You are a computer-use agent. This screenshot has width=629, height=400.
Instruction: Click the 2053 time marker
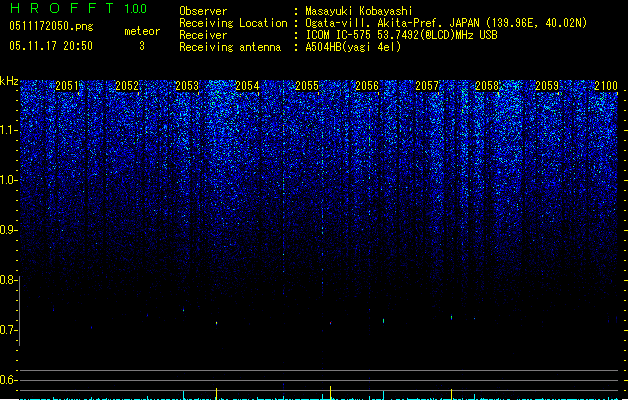(187, 86)
